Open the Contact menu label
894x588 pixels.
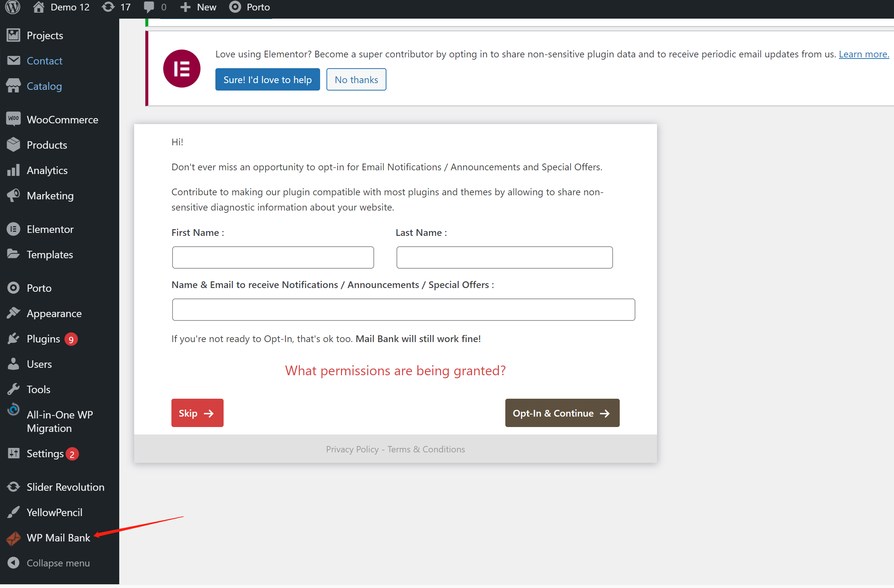(44, 60)
